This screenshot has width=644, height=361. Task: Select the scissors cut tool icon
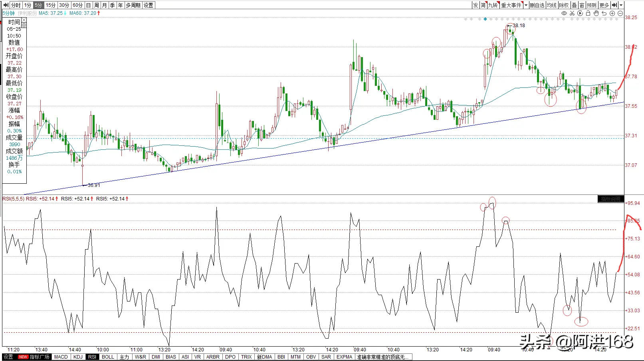(572, 13)
